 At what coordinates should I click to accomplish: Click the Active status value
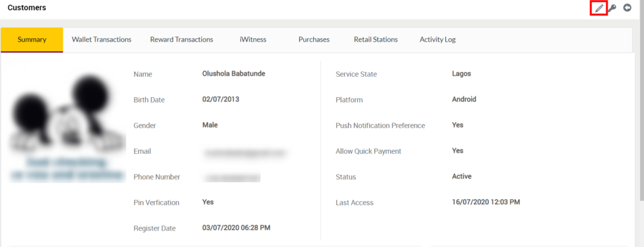(x=462, y=176)
